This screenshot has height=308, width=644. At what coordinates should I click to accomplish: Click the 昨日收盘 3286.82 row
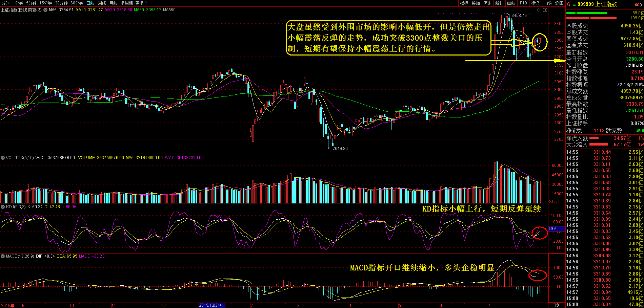click(605, 65)
